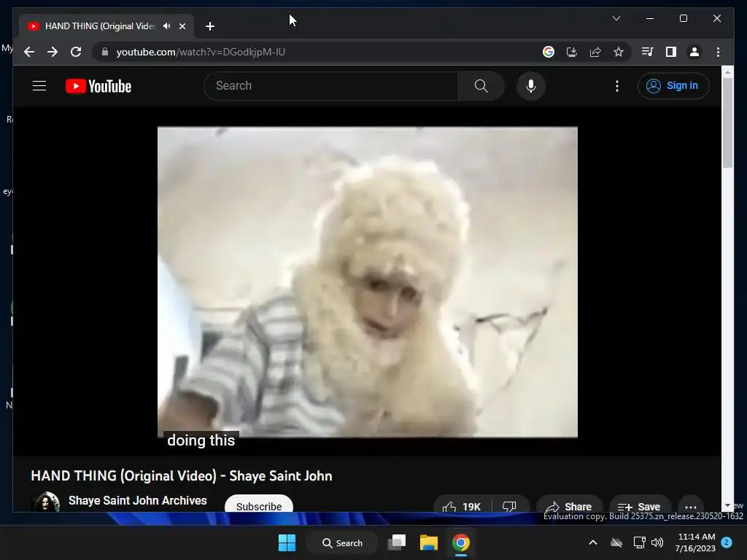Click the channel avatar thumbnail
Screen dimensions: 747x560
pos(46,502)
